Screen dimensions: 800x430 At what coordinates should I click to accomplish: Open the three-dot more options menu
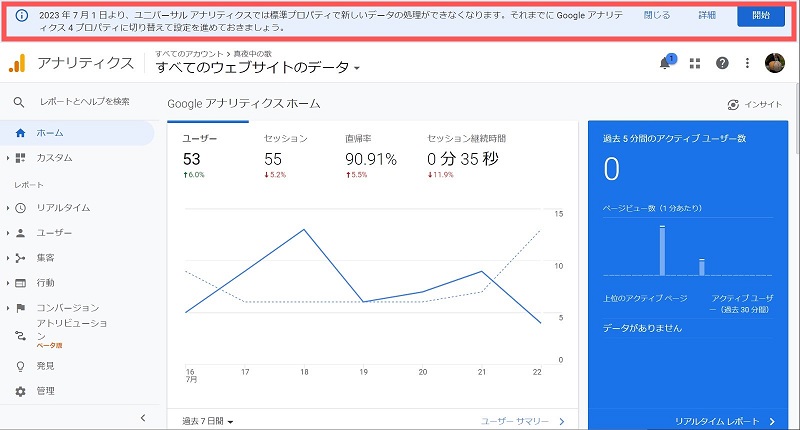click(747, 63)
